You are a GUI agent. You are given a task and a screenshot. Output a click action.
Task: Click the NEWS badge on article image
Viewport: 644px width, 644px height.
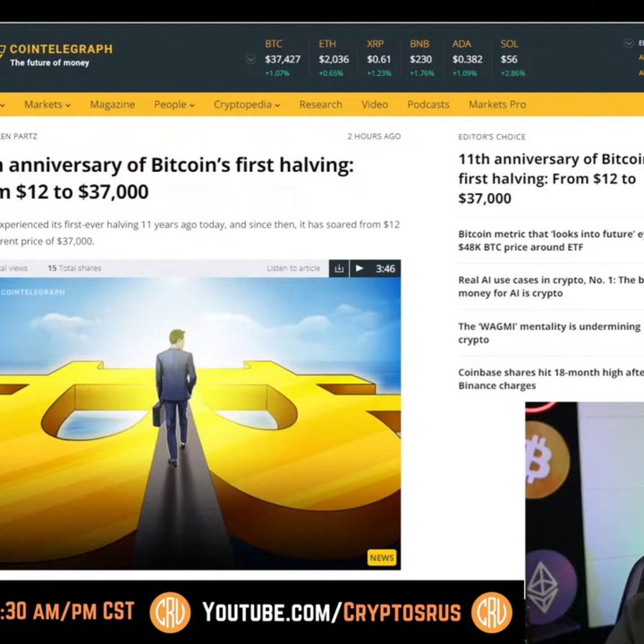[x=382, y=558]
